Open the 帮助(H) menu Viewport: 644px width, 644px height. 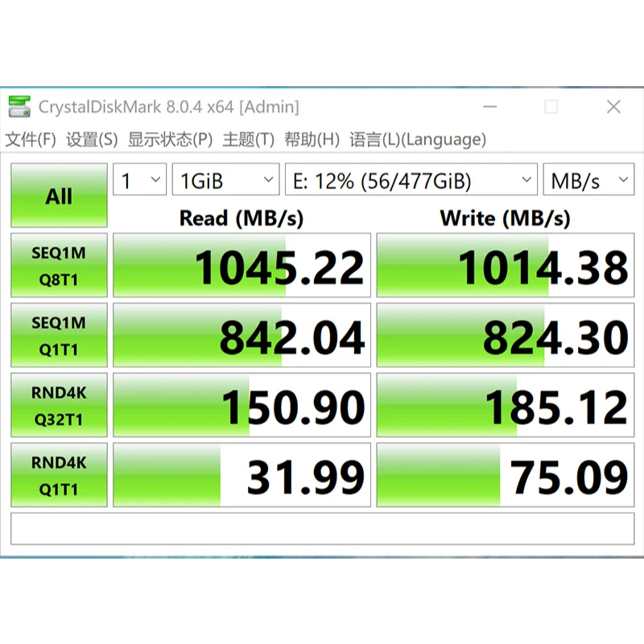point(312,139)
